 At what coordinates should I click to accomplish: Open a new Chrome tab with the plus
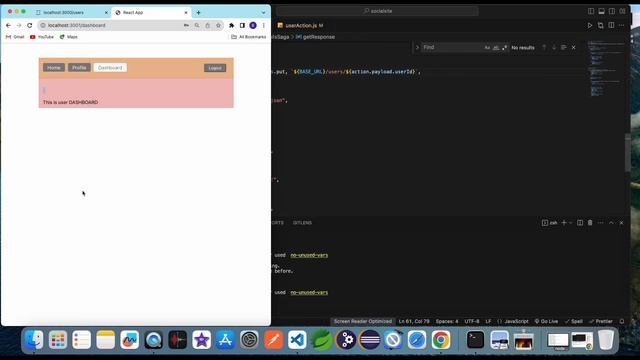pyautogui.click(x=198, y=13)
